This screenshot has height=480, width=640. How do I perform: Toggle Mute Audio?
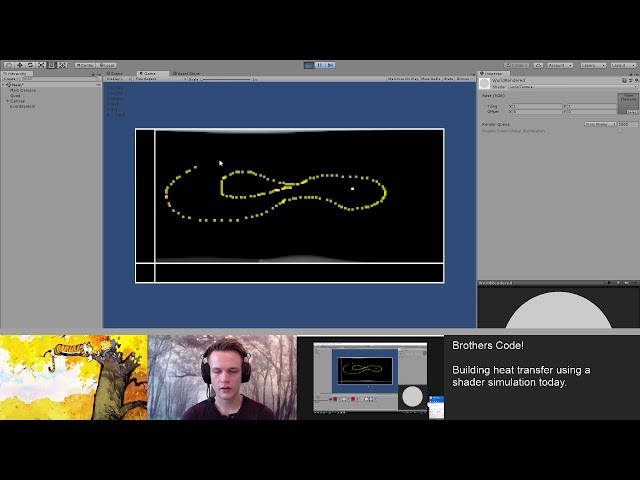click(x=431, y=78)
